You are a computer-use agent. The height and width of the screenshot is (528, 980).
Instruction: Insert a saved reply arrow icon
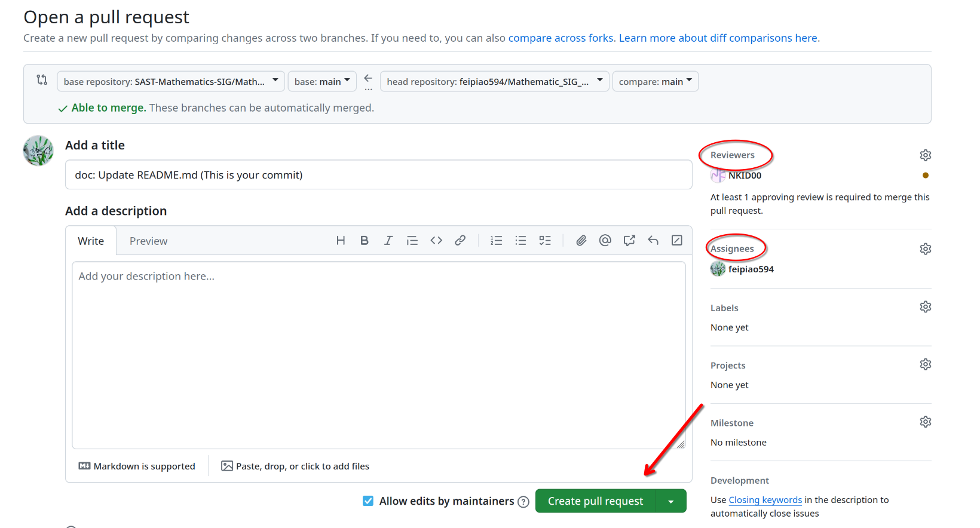tap(653, 241)
